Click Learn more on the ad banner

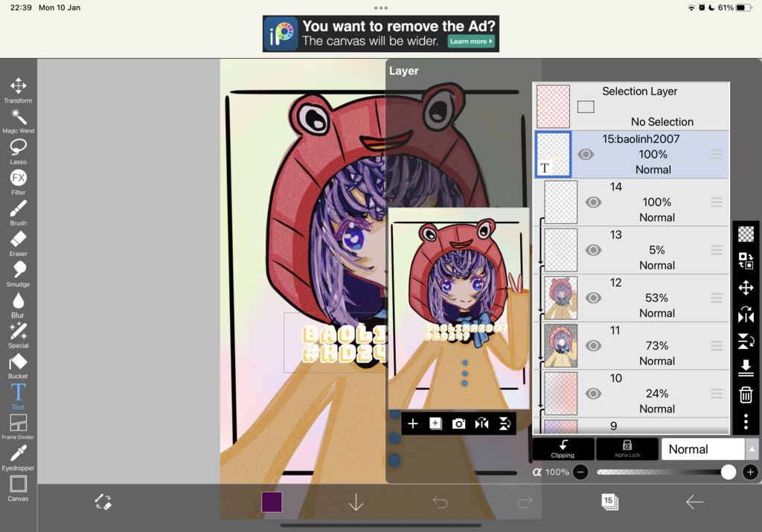(x=471, y=42)
